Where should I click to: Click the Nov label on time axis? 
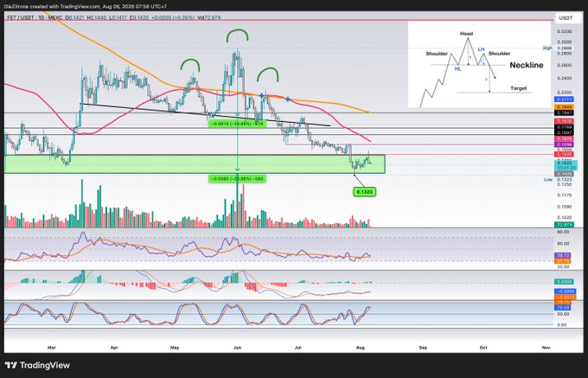pos(546,348)
